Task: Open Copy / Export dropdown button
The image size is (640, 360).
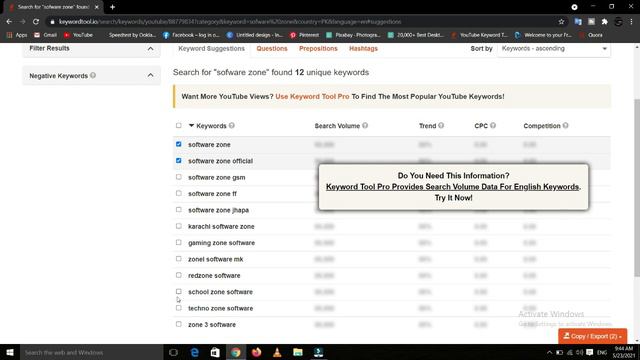Action: tap(592, 336)
